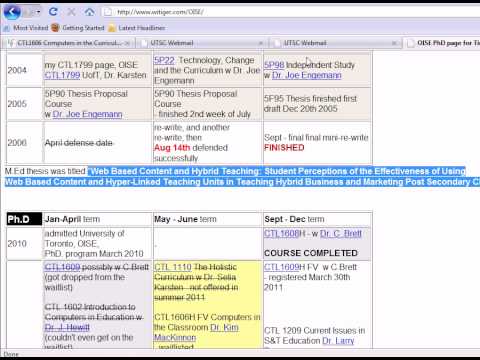Viewport: 480px width, 360px height.
Task: Follow the Dr. C. Brett link
Action: coord(341,233)
